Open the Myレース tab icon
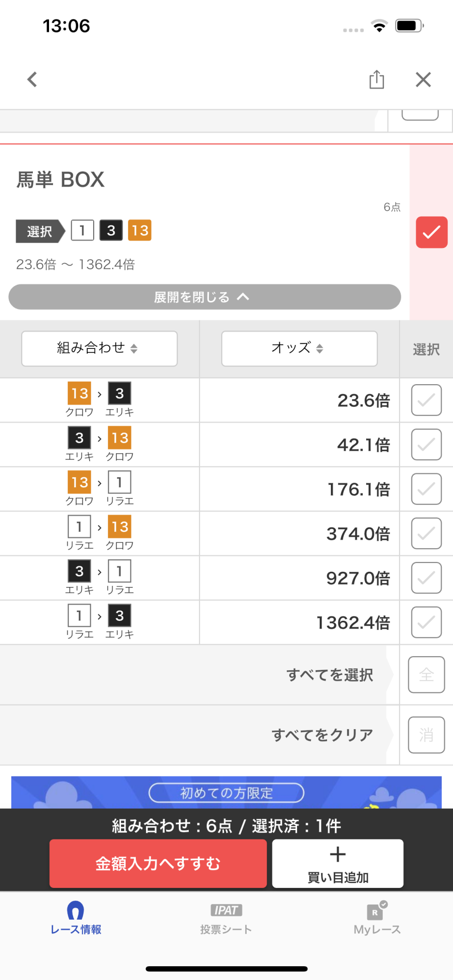Screen dimensions: 453x980 (x=377, y=918)
